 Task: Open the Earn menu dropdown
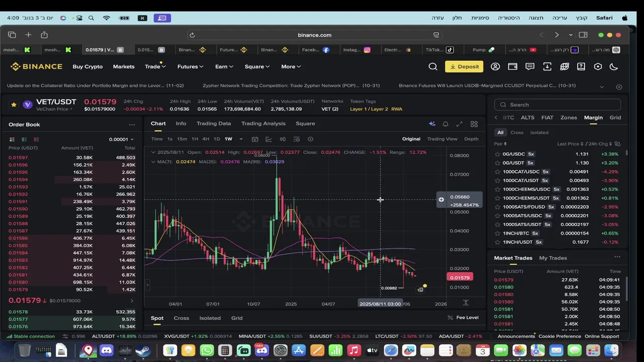tap(224, 66)
